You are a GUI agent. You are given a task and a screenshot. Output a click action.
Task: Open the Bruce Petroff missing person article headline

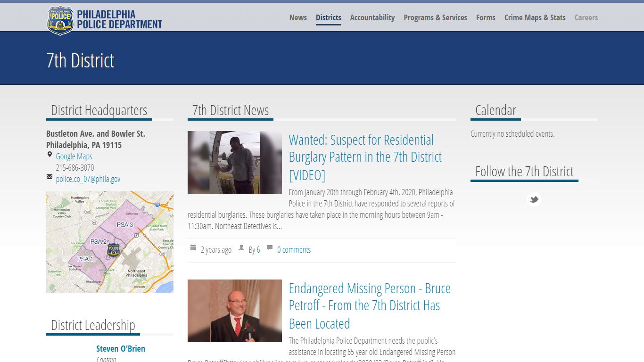[370, 306]
